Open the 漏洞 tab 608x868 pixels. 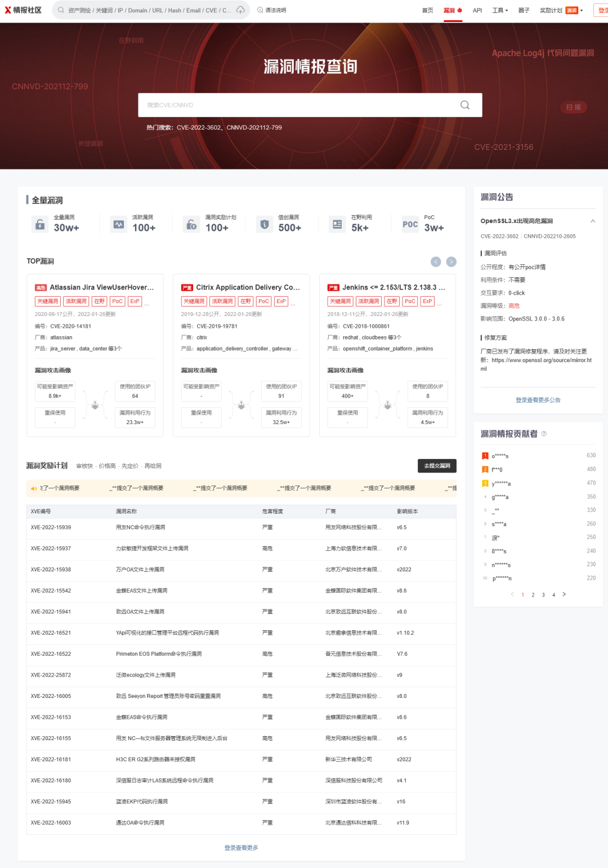click(449, 10)
